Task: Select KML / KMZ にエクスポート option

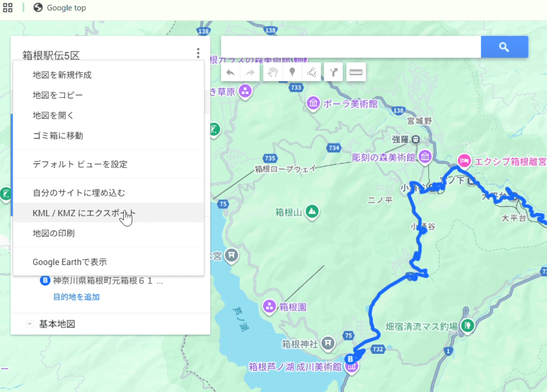Action: pos(84,213)
